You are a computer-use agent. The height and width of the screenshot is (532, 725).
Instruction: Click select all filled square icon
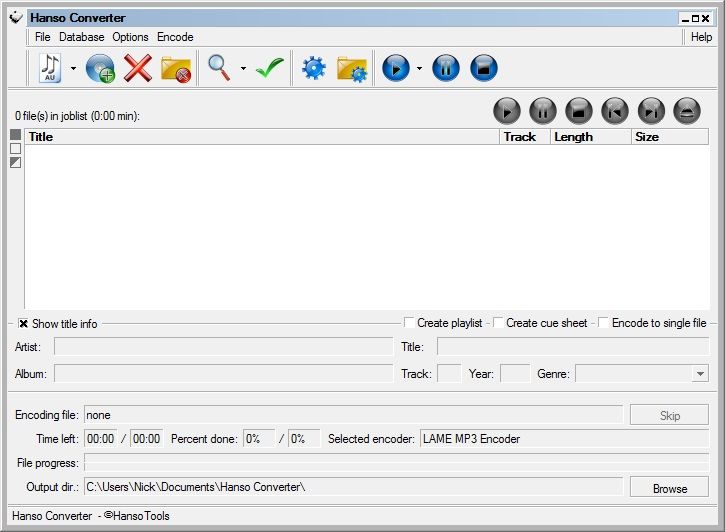[x=15, y=135]
